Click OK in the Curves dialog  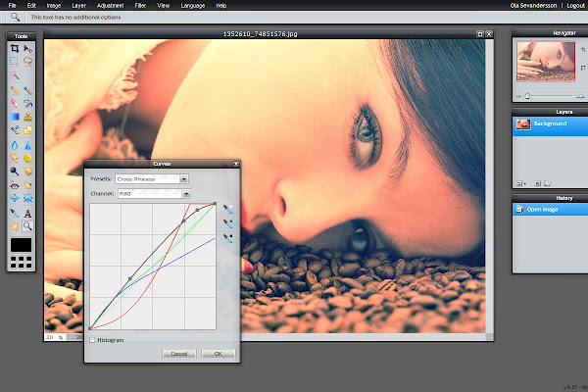coord(219,354)
